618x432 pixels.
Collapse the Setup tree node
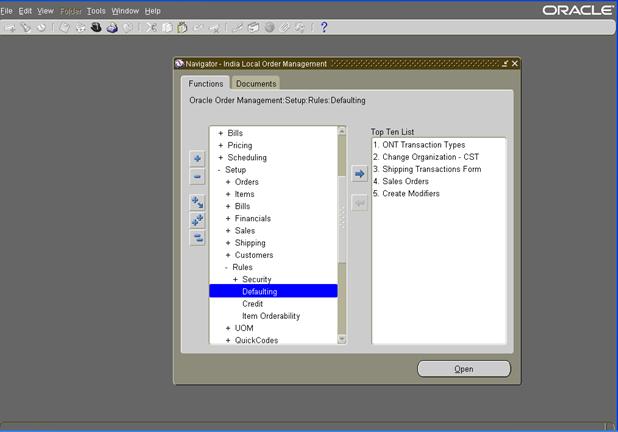point(219,170)
